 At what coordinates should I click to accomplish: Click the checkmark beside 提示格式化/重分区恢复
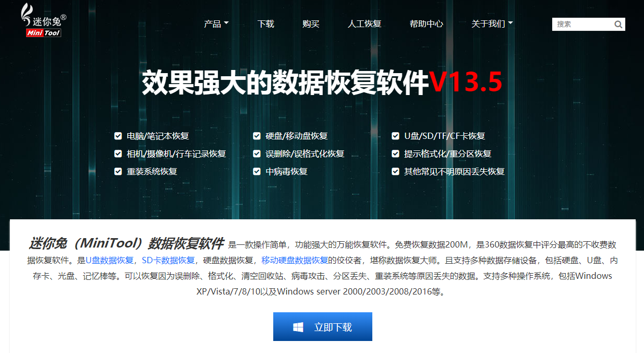point(395,154)
